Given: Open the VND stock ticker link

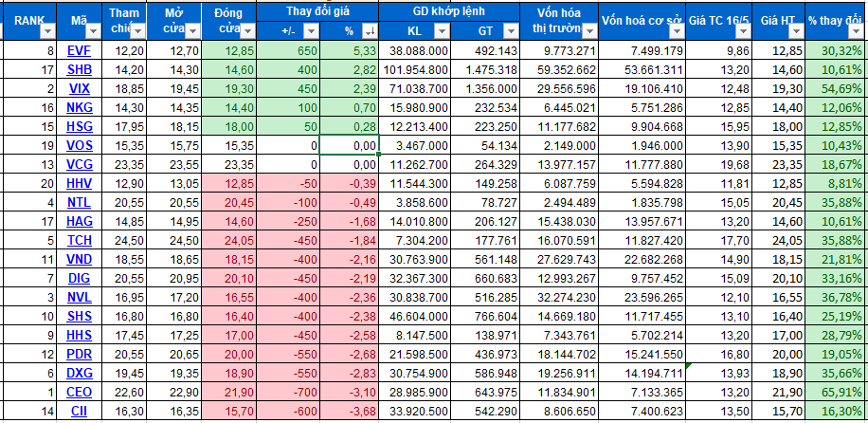Looking at the screenshot, I should click(80, 259).
